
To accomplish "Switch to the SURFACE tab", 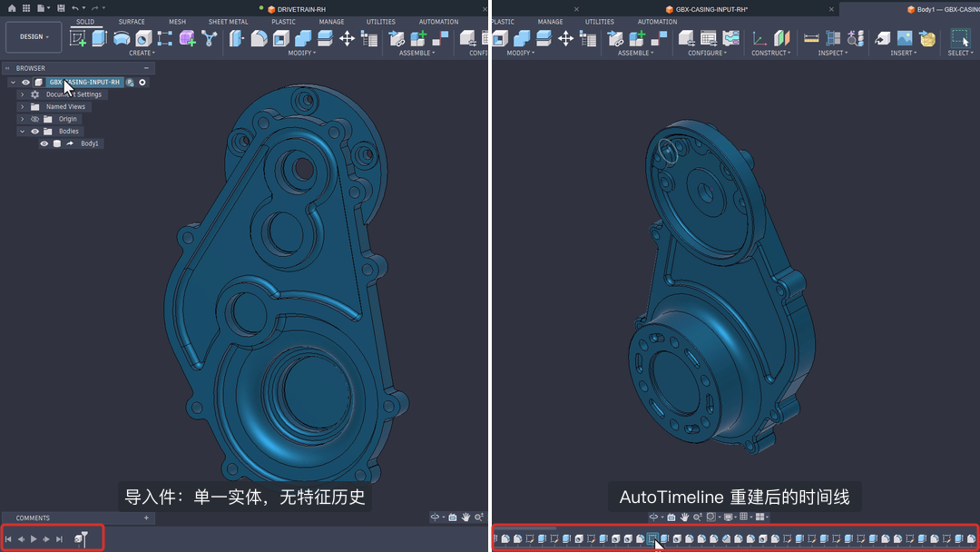I will [x=132, y=22].
